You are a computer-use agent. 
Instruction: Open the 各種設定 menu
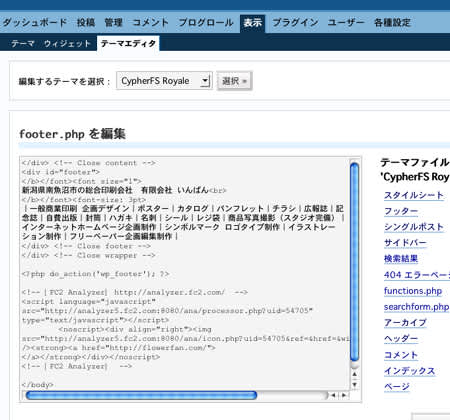[392, 23]
